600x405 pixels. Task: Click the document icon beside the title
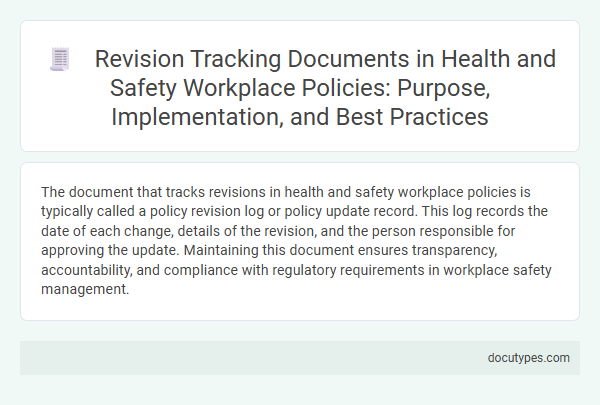click(x=60, y=59)
